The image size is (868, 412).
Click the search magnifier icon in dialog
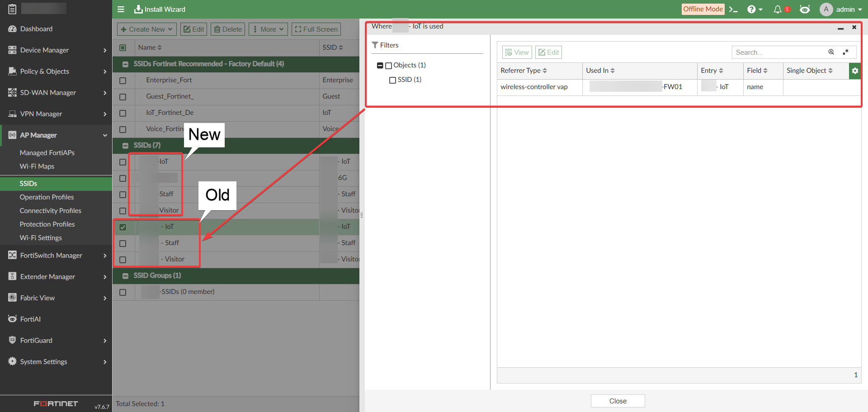click(x=831, y=52)
